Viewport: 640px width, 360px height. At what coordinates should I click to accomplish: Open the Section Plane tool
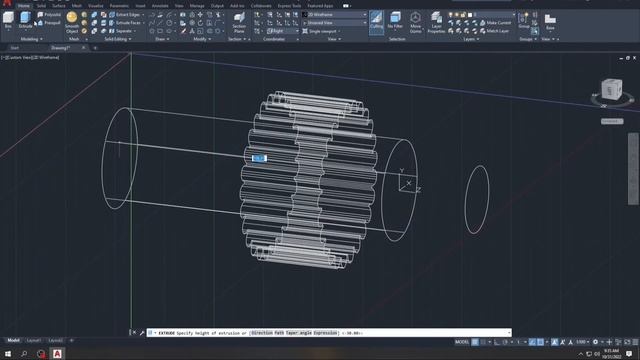[x=239, y=22]
